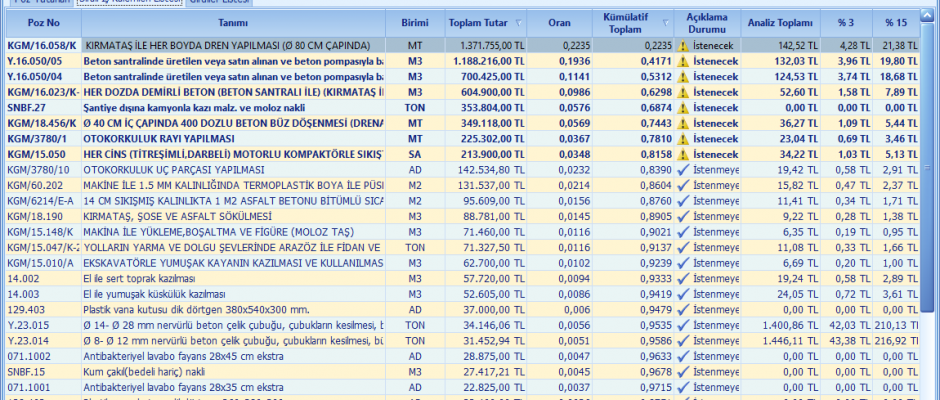Switch to the Poz Tutarları tab
Viewport: 940px width, 400px height.
coord(38,2)
